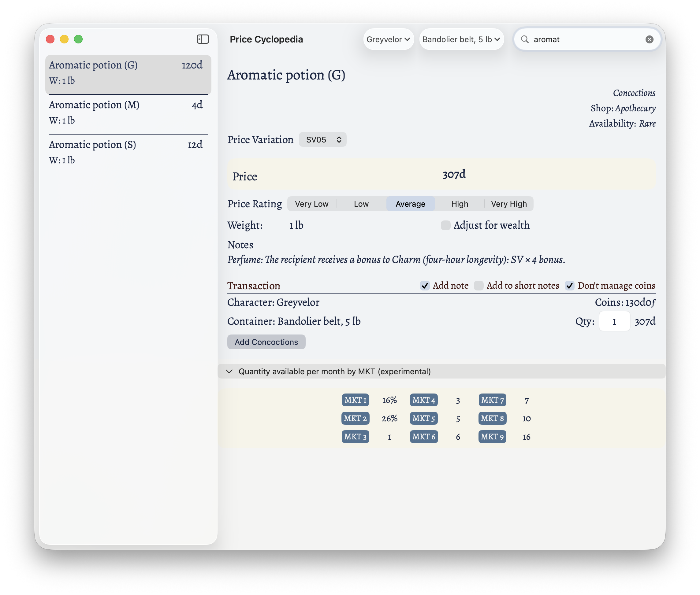Image resolution: width=700 pixels, height=595 pixels.
Task: Clear the search field with x icon
Action: pyautogui.click(x=649, y=39)
